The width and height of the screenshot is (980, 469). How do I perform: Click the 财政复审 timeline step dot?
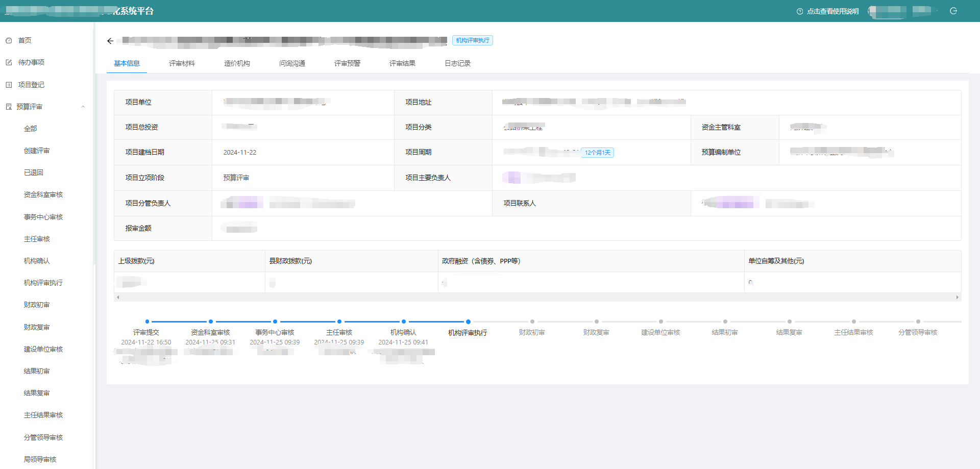(597, 322)
